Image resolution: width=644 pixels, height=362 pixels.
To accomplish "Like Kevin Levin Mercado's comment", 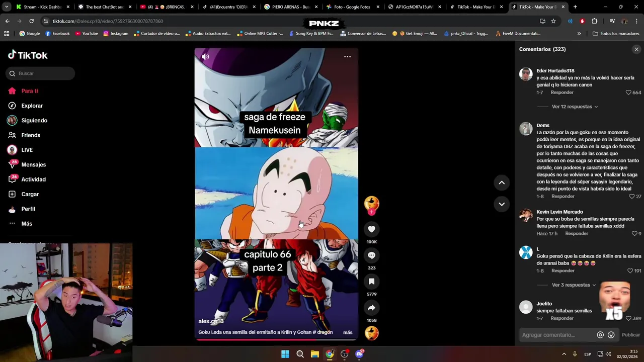I will point(634,234).
